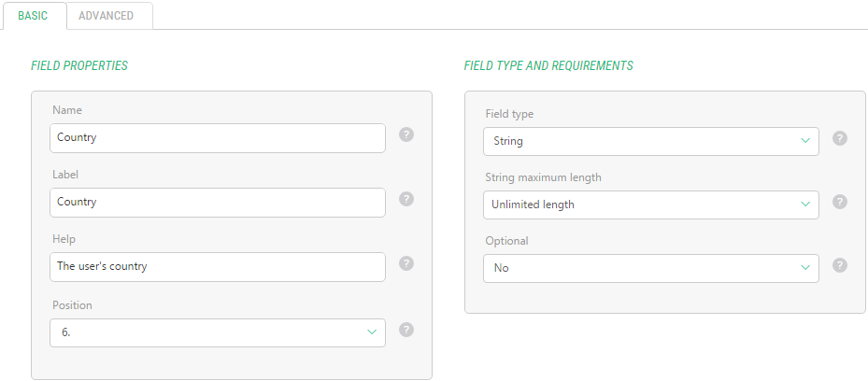Select the BASIC tab
Screen dimensions: 868x381
point(33,16)
